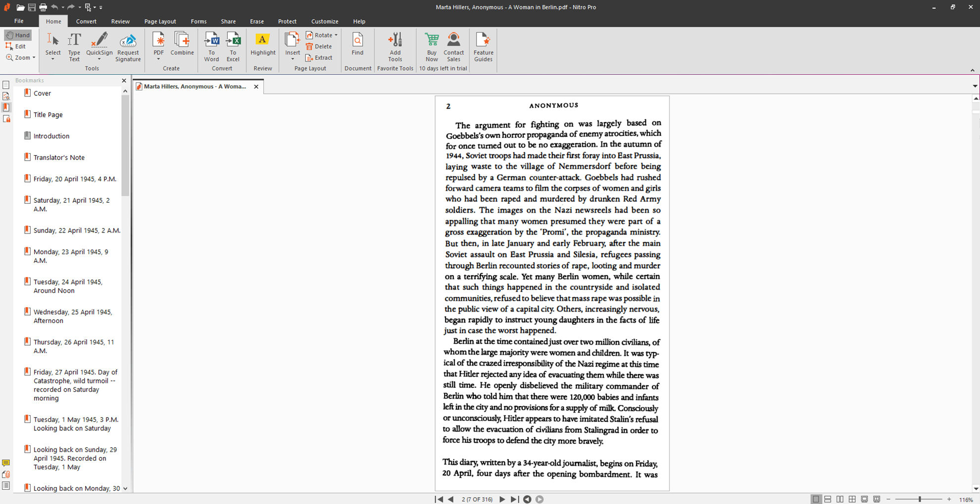Go to Sunday, 22 April 1945 bookmark
980x504 pixels.
(x=77, y=230)
